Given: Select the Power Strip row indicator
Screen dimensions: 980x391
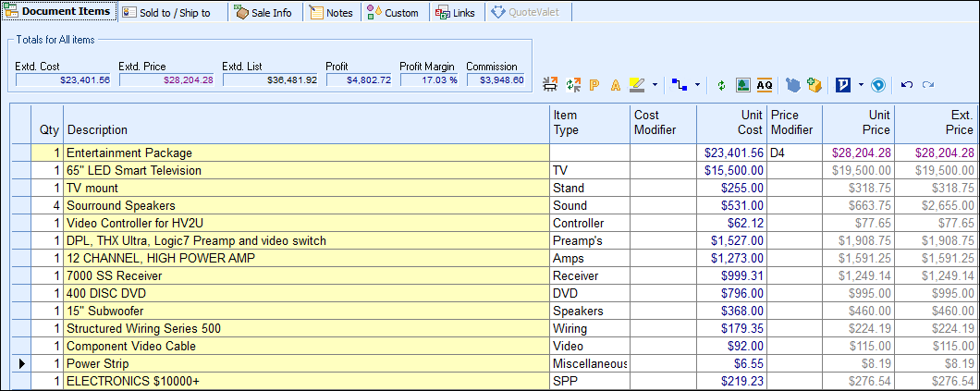Looking at the screenshot, I should 20,363.
